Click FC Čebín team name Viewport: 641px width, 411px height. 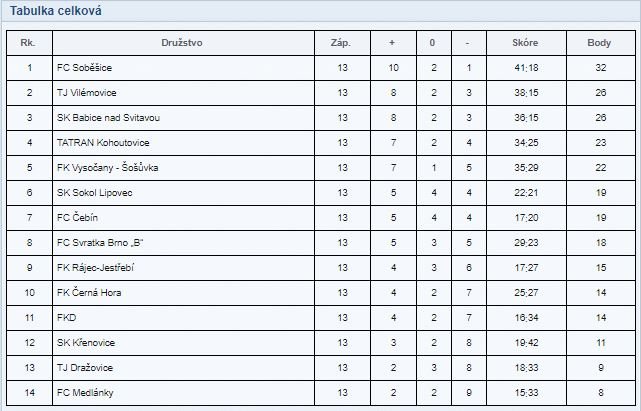click(x=77, y=217)
